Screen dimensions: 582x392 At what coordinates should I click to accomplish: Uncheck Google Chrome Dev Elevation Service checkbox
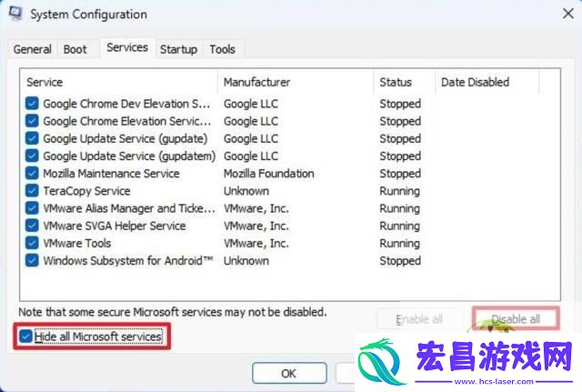coord(32,103)
